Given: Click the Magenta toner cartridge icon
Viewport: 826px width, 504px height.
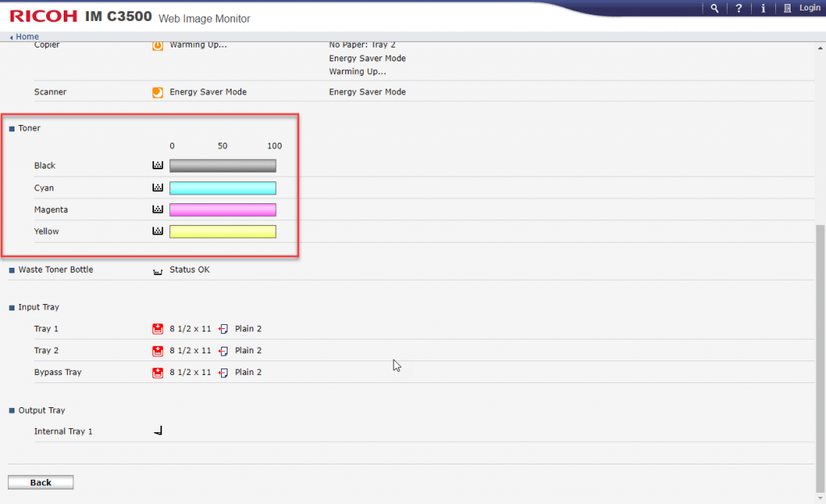Looking at the screenshot, I should [157, 209].
